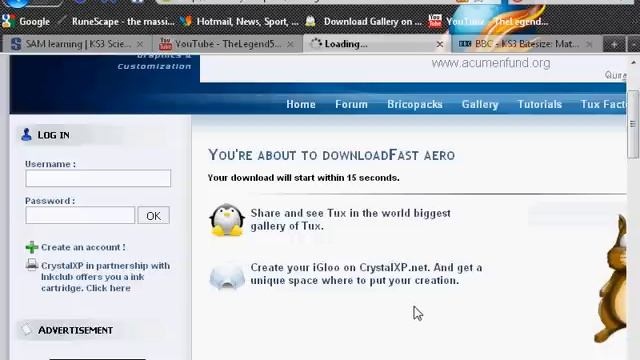Click the 'You're about to download Fast aero' heading
Viewport: 640px width, 360px height.
(x=331, y=155)
